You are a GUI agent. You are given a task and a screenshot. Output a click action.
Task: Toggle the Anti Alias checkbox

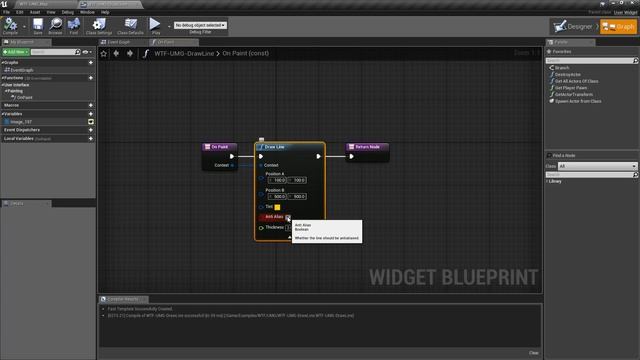(x=288, y=217)
